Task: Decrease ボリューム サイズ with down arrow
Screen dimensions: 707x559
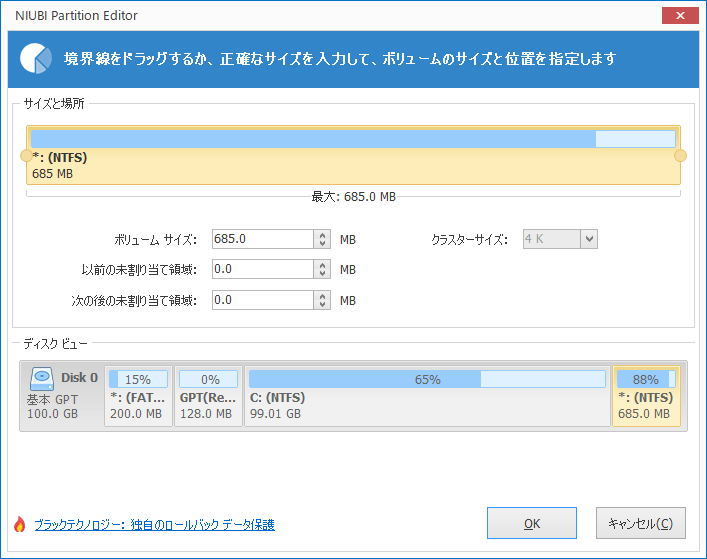Action: tap(322, 243)
